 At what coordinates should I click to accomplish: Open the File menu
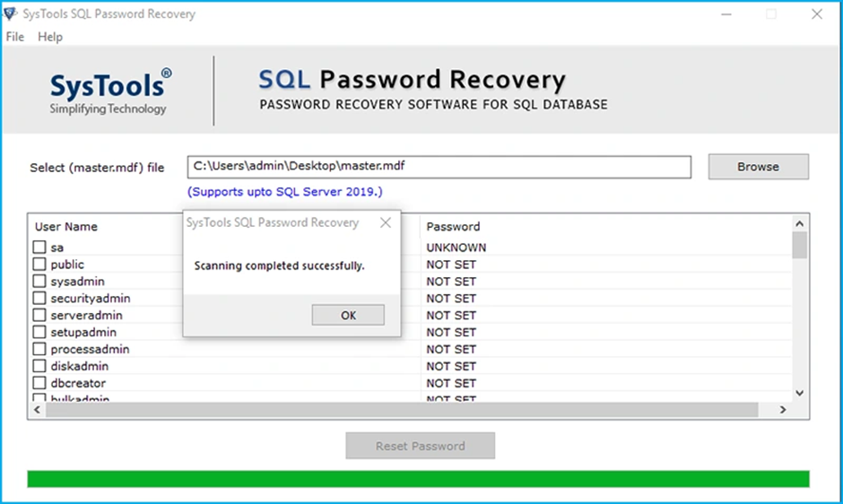tap(15, 37)
